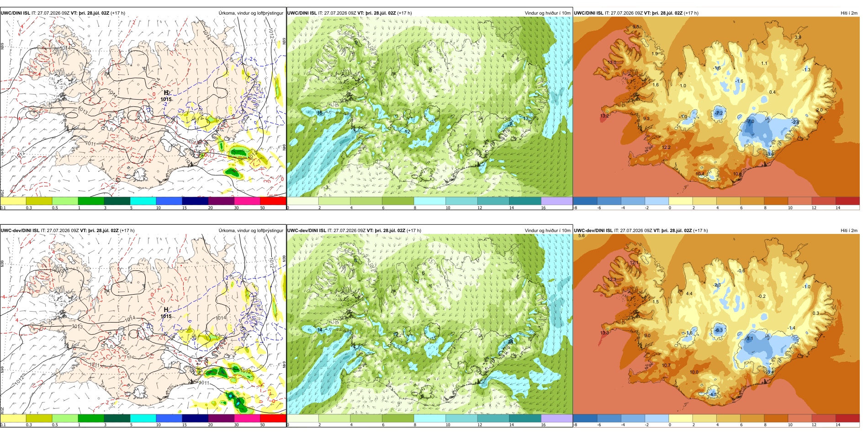Image resolution: width=868 pixels, height=434 pixels.
Task: Click the 13.3 temperature value on UWC-dev map
Action: click(604, 333)
